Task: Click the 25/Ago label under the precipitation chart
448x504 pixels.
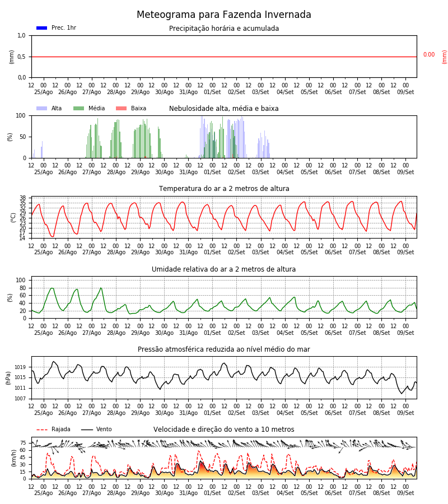Action: pyautogui.click(x=43, y=92)
